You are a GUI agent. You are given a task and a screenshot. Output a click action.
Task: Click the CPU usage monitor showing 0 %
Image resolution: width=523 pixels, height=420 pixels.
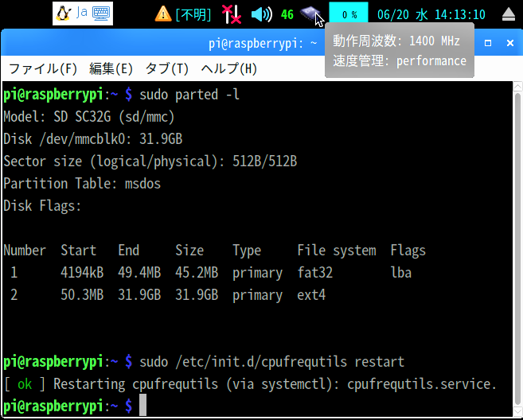349,14
